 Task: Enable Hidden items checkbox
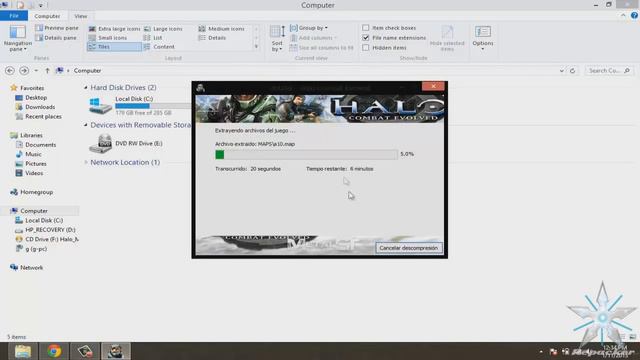366,47
